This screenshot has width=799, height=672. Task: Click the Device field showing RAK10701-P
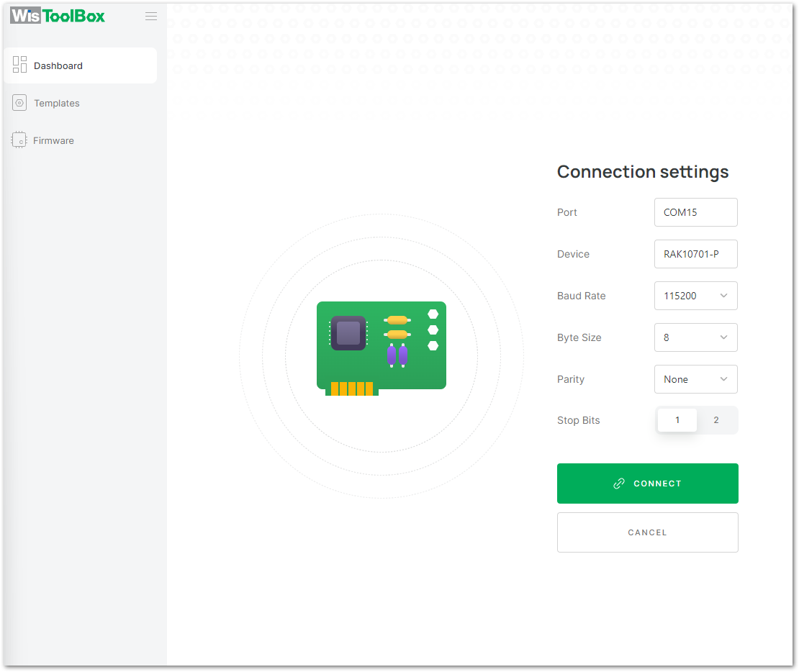tap(695, 254)
